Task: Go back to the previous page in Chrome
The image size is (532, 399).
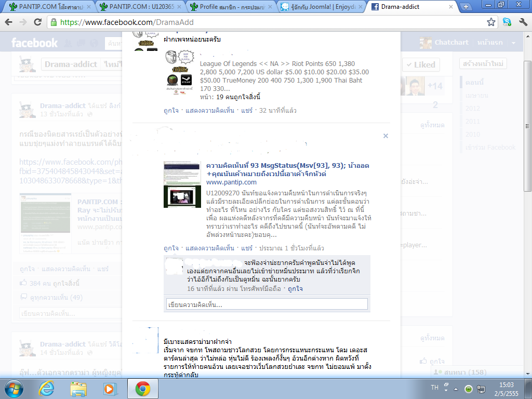Action: click(x=9, y=22)
